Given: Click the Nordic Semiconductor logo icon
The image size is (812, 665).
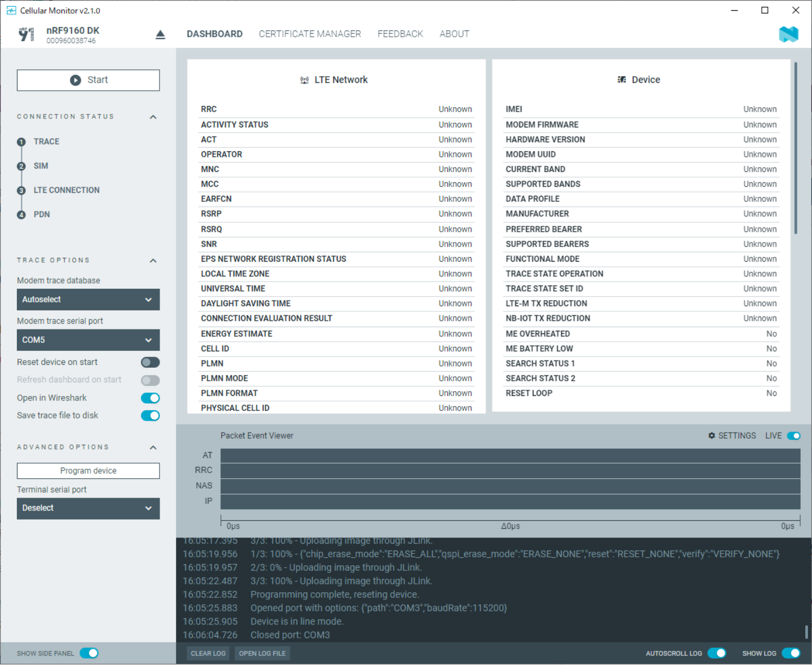Looking at the screenshot, I should click(788, 34).
